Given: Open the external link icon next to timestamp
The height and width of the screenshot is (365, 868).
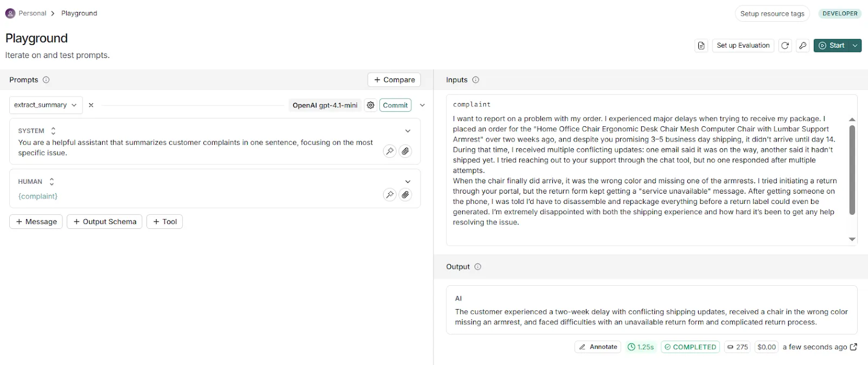Looking at the screenshot, I should coord(853,347).
